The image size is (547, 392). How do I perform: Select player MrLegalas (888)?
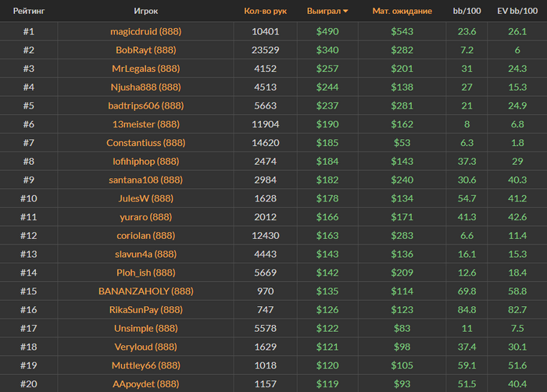(x=145, y=69)
